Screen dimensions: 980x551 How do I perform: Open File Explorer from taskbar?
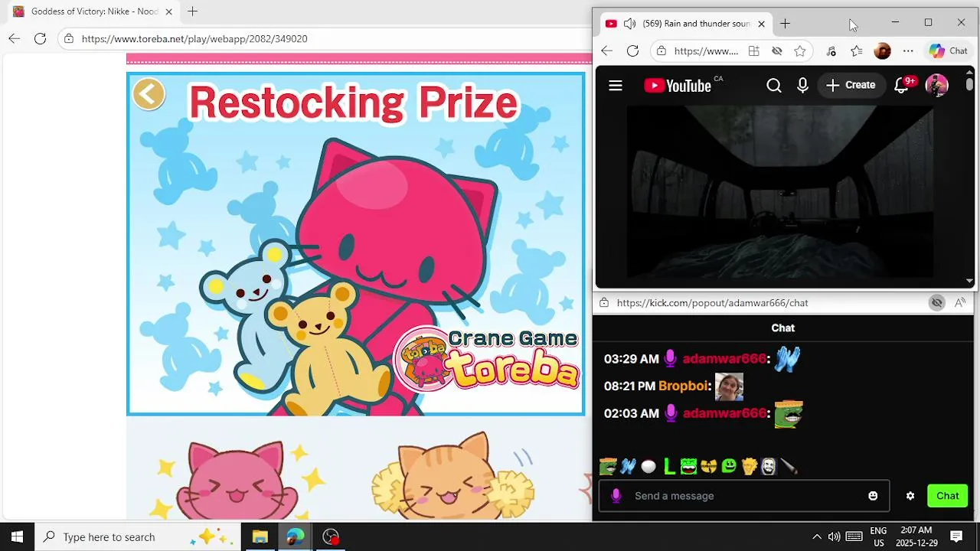pyautogui.click(x=260, y=536)
